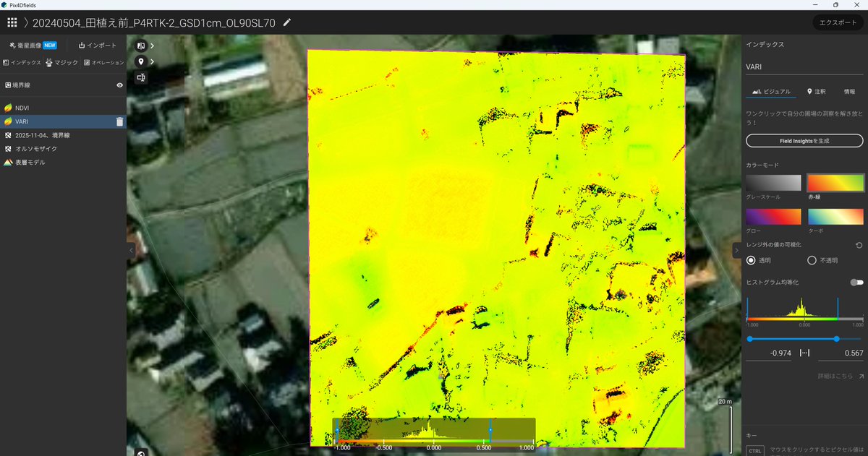Click the VARI index name field

(x=804, y=66)
